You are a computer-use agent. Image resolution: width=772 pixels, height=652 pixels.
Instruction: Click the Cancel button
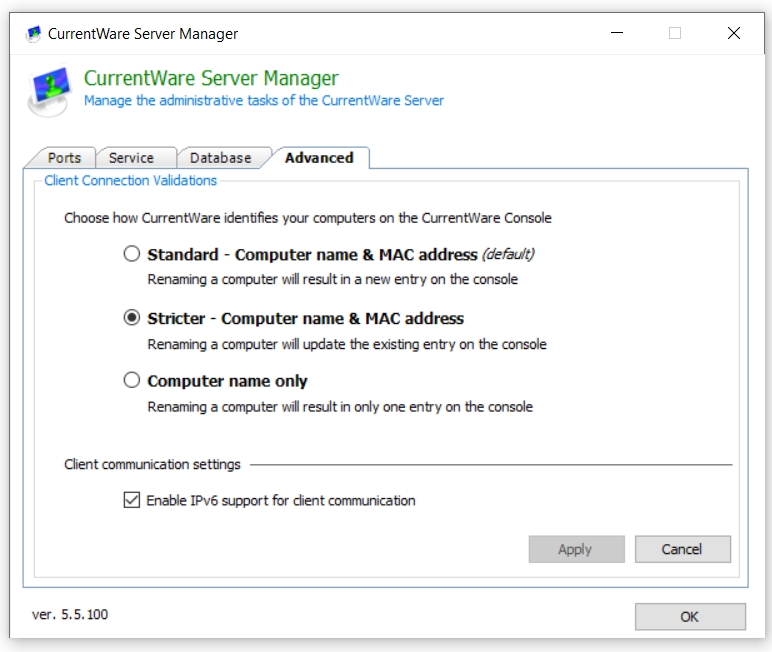pyautogui.click(x=682, y=549)
